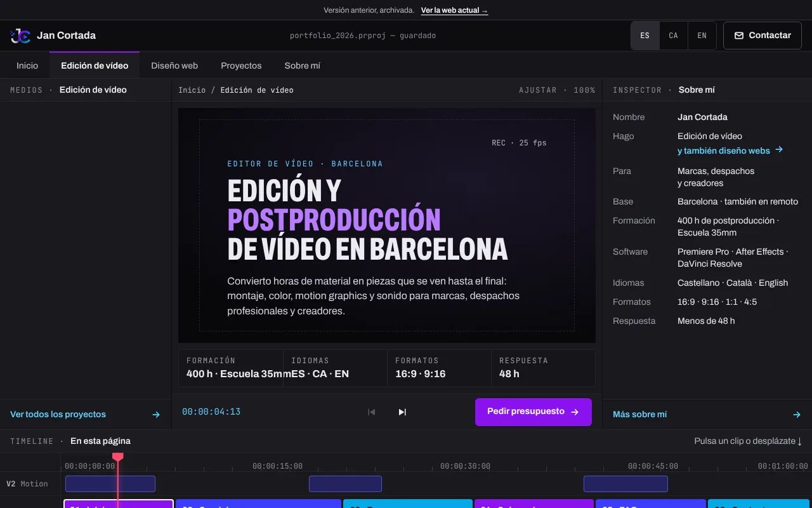Click the arrow beside Más sobre mí
The width and height of the screenshot is (812, 508).
click(x=797, y=415)
